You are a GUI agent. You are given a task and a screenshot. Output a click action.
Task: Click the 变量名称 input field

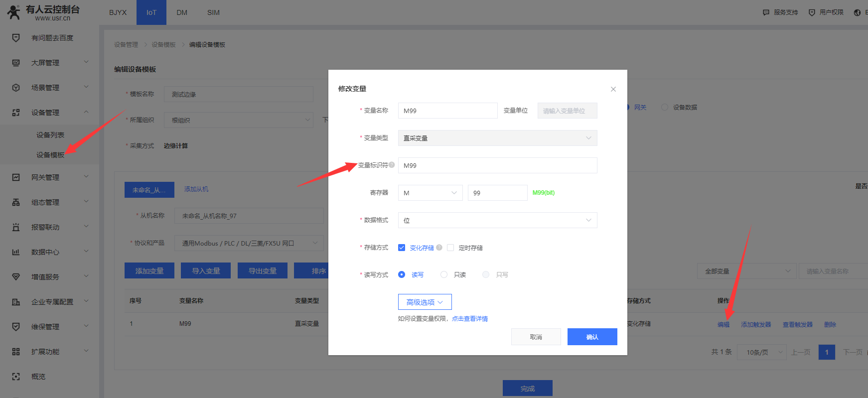(447, 111)
